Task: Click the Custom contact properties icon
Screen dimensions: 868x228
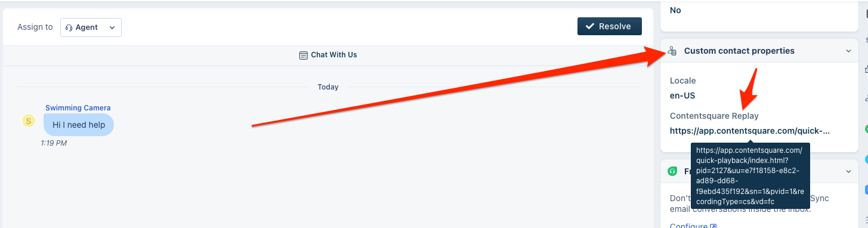Action: 672,51
